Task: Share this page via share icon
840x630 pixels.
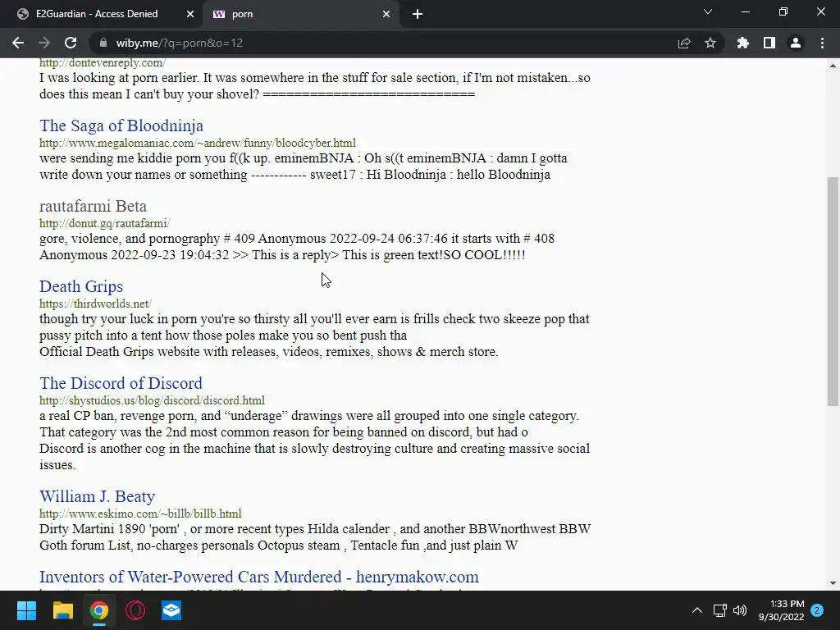Action: point(684,43)
